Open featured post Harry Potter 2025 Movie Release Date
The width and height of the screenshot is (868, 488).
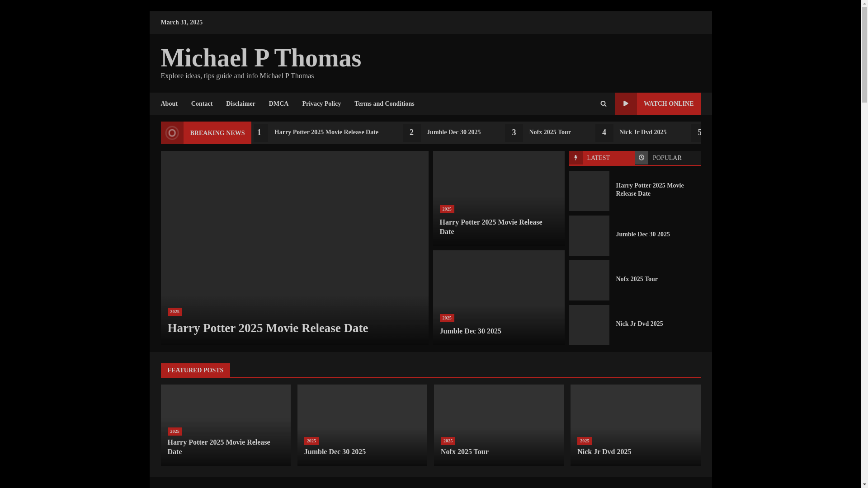tap(219, 447)
